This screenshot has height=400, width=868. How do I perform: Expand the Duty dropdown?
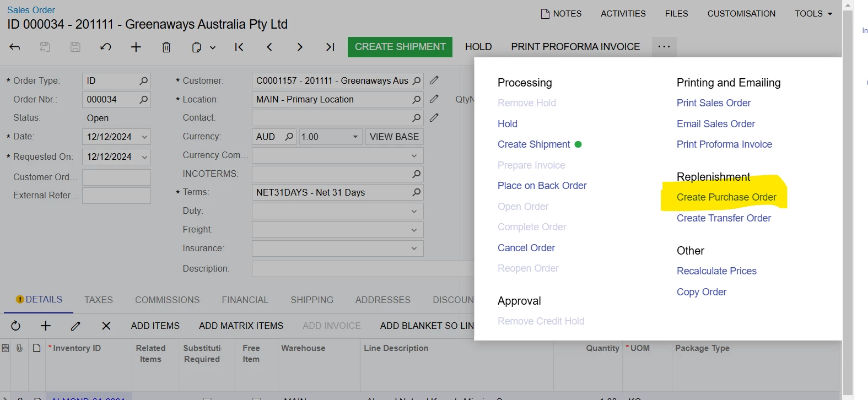coord(414,211)
